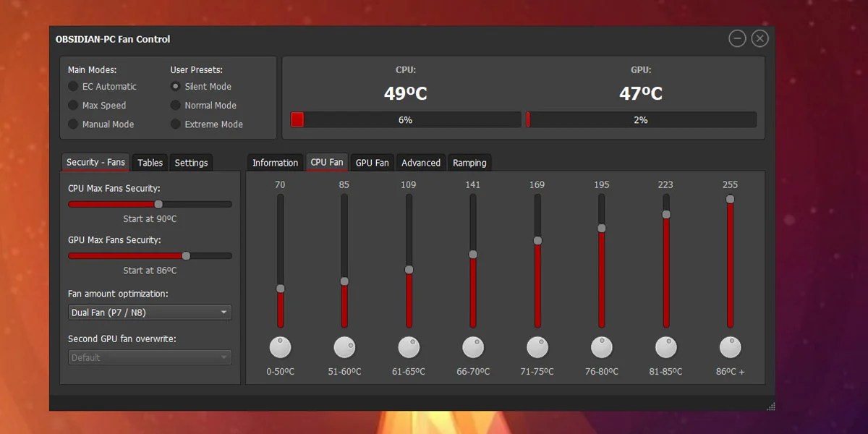Choose the Silent Mode preset
Viewport: 868px width, 434px height.
(201, 86)
